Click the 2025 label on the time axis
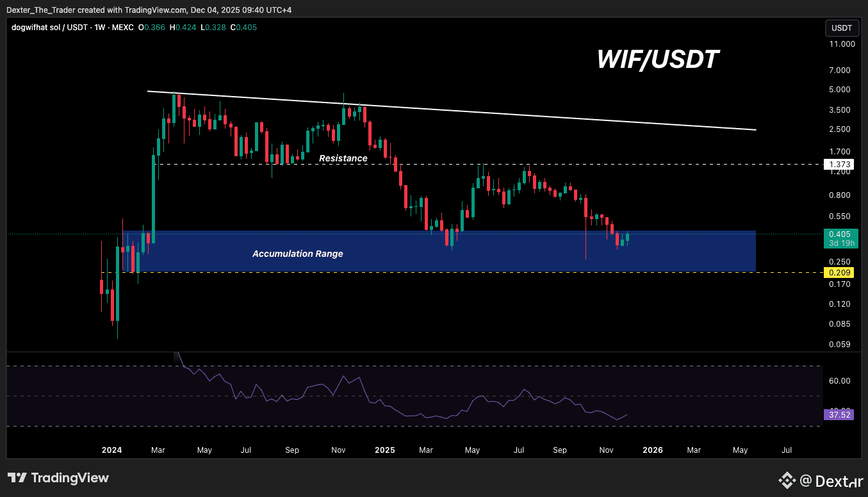Screen dimensions: 868x497 385,450
